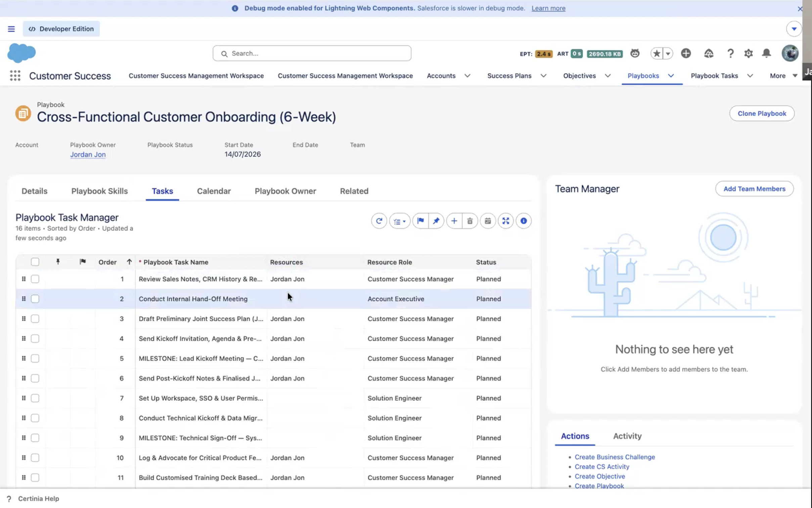Click the Astro guidance mascot icon
This screenshot has width=812, height=508.
point(635,53)
